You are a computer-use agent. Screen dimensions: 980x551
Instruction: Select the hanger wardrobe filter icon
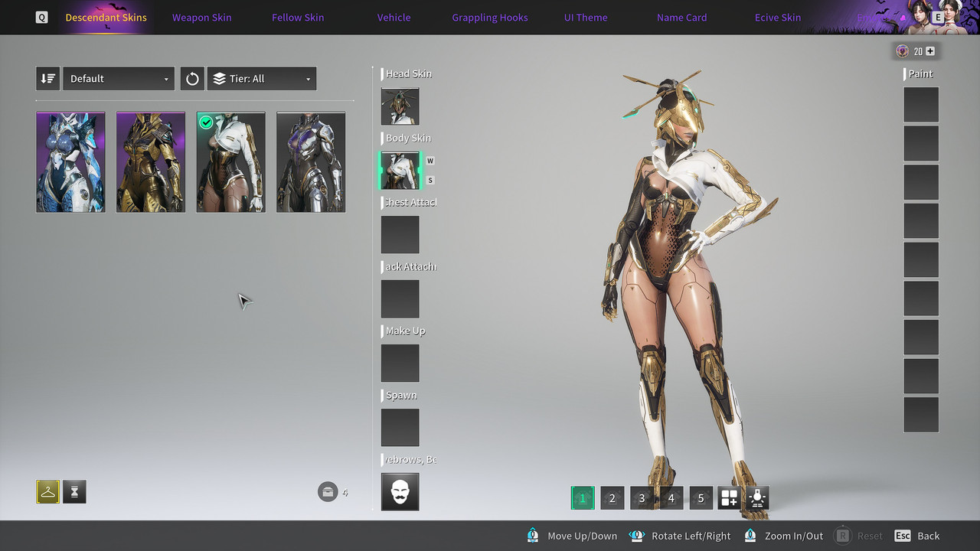pos(47,492)
